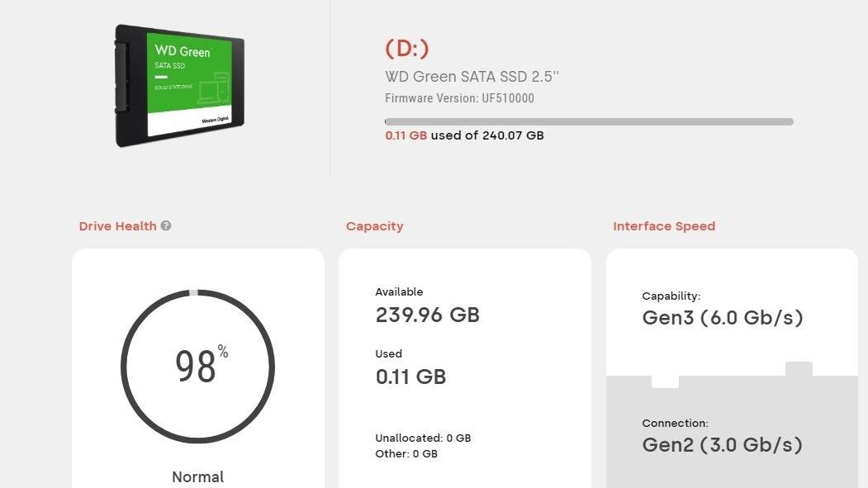
Task: Click the Capability label in Interface Speed card
Action: pos(671,296)
